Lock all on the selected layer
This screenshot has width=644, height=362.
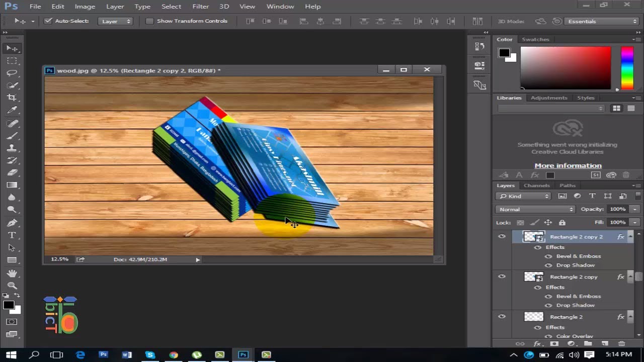562,222
